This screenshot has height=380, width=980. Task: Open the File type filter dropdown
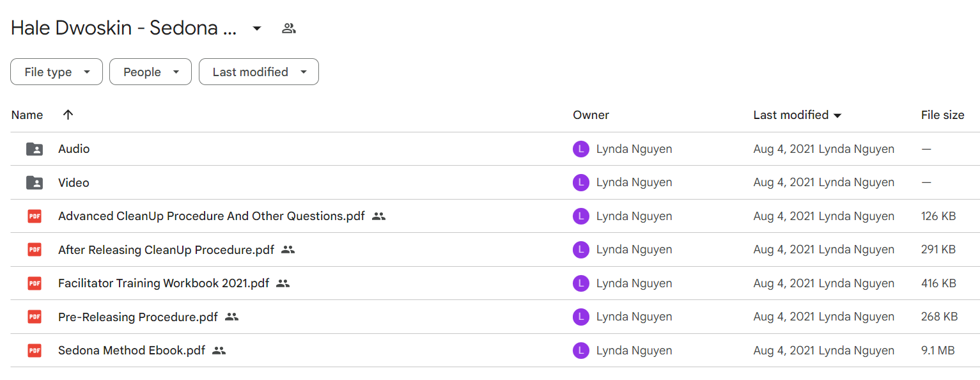click(56, 72)
